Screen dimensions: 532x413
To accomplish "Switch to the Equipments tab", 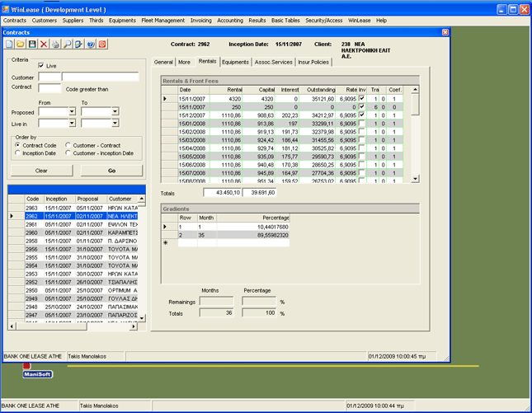I will point(235,62).
